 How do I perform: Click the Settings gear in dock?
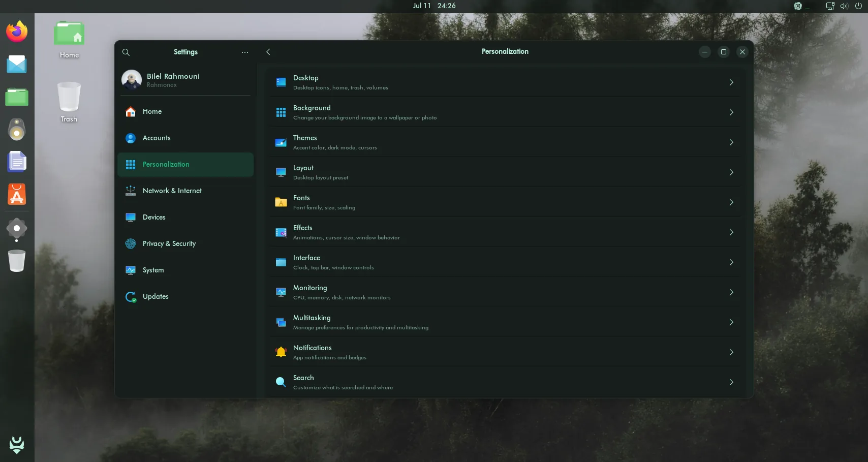[x=17, y=228]
